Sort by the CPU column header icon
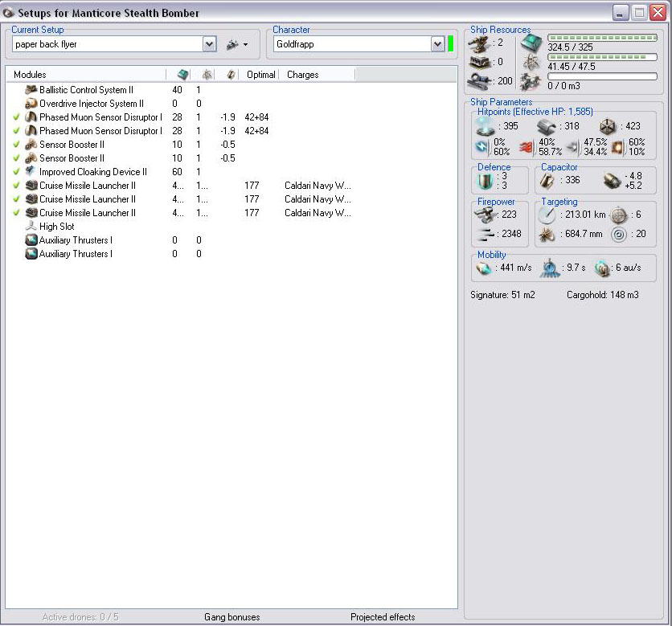 (183, 75)
